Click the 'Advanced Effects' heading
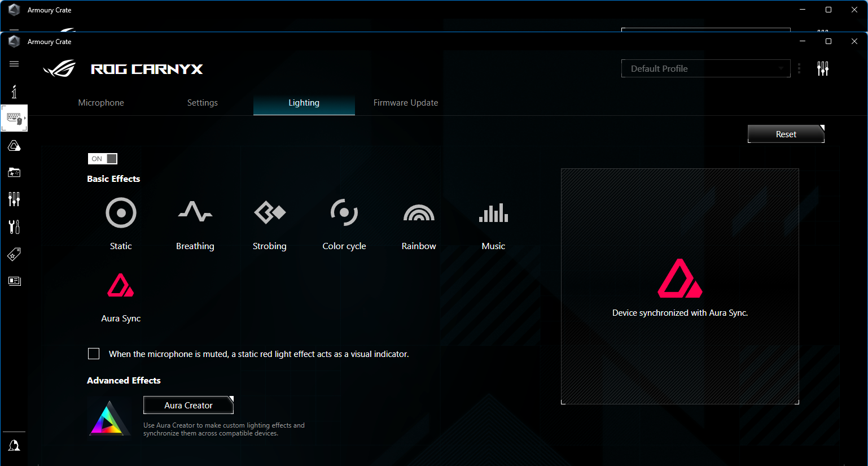 point(124,380)
